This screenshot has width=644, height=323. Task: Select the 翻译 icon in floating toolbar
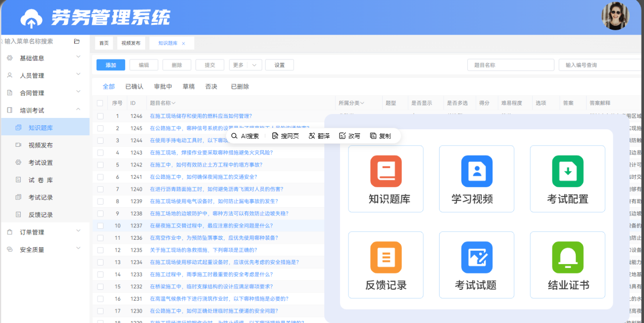tap(319, 135)
